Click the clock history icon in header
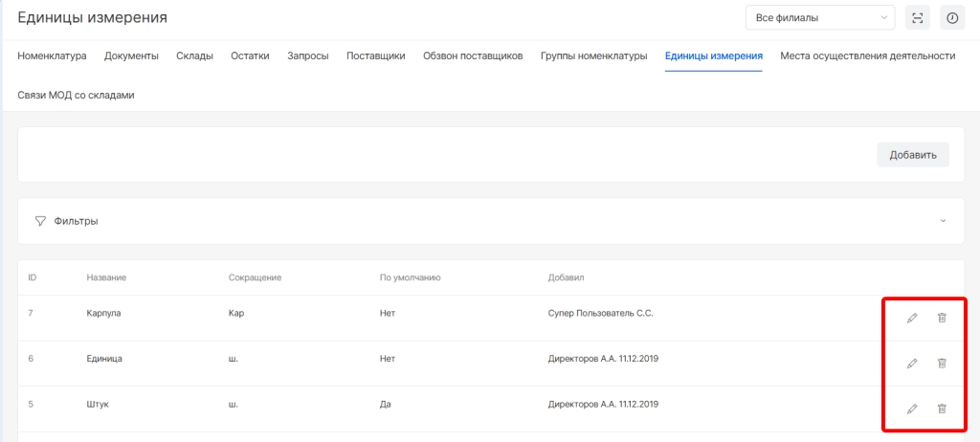 [951, 17]
